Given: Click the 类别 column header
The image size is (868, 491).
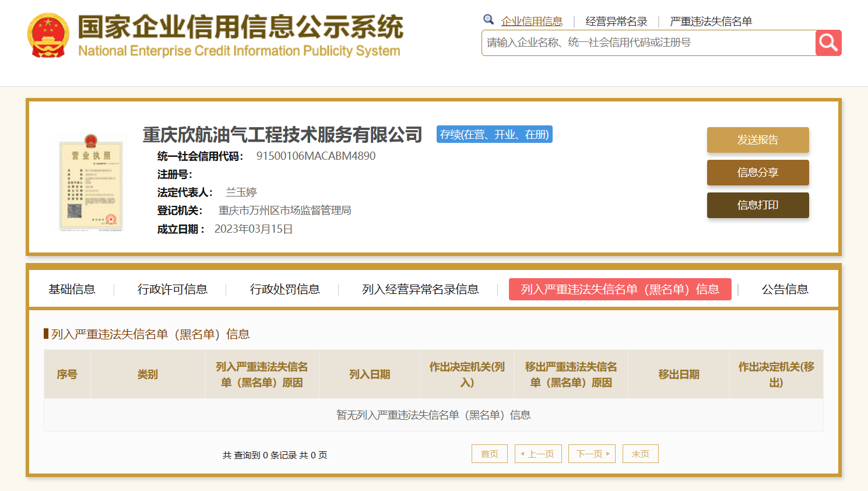Looking at the screenshot, I should [x=147, y=374].
